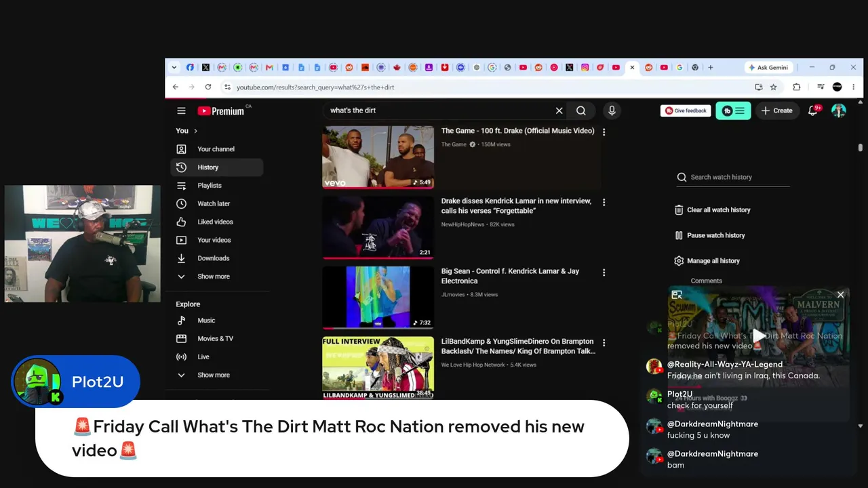Open a new browser tab
This screenshot has width=868, height=488.
(711, 67)
